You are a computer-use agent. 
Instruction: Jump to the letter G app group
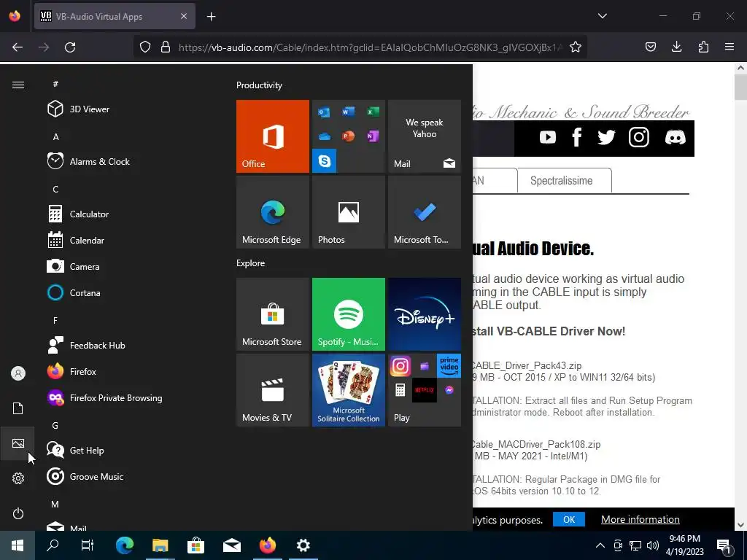[55, 425]
